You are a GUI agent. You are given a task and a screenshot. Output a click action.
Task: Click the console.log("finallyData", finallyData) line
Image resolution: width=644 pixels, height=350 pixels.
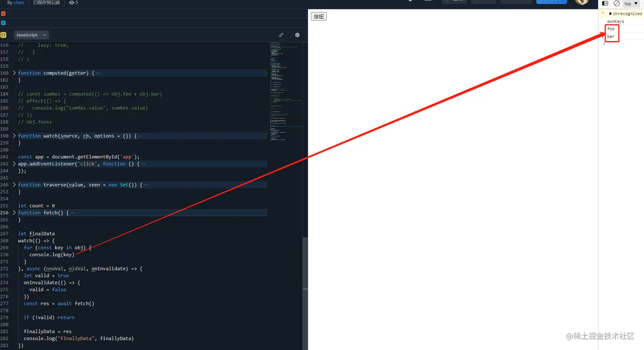[79, 339]
